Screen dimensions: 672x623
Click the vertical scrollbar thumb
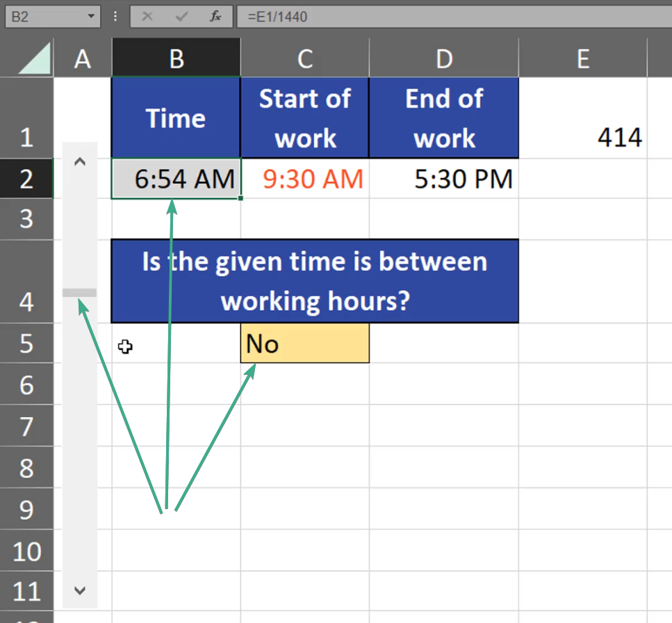coord(79,293)
